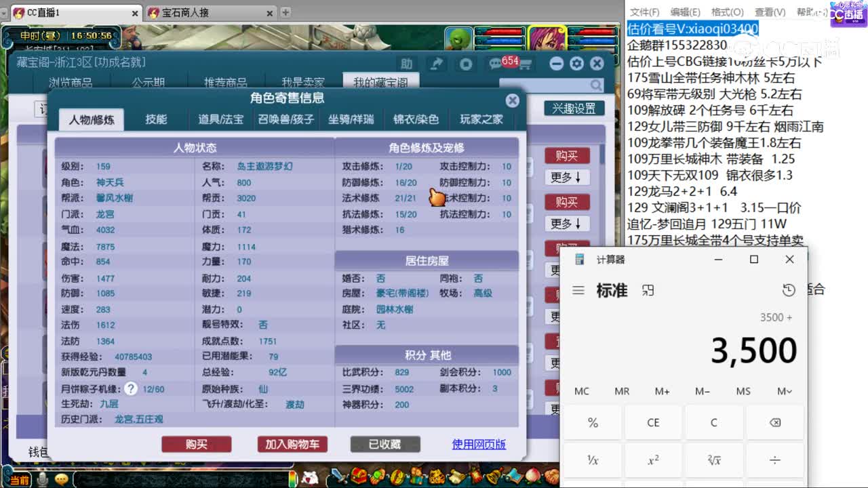Click the share arrow icon in 藏宝阁 toolbar

coord(436,62)
